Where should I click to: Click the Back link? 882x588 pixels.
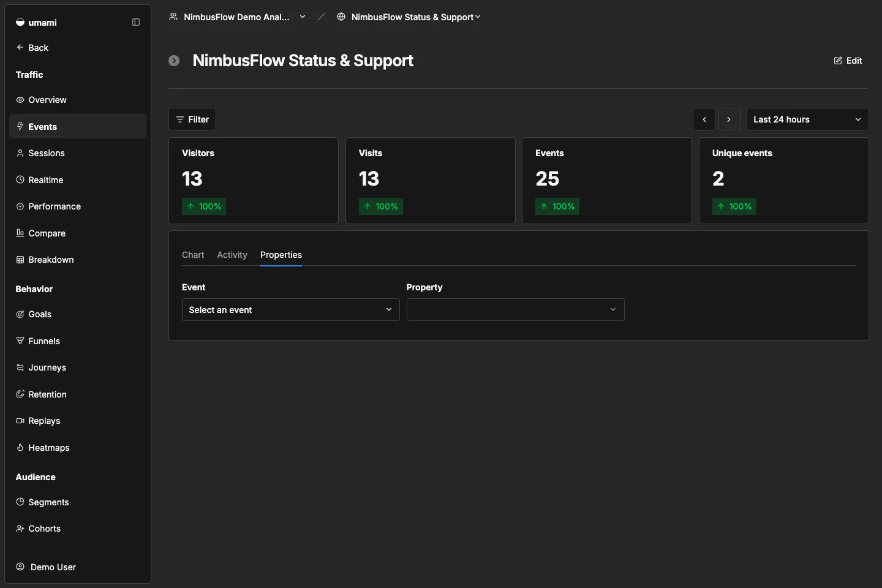coord(32,47)
